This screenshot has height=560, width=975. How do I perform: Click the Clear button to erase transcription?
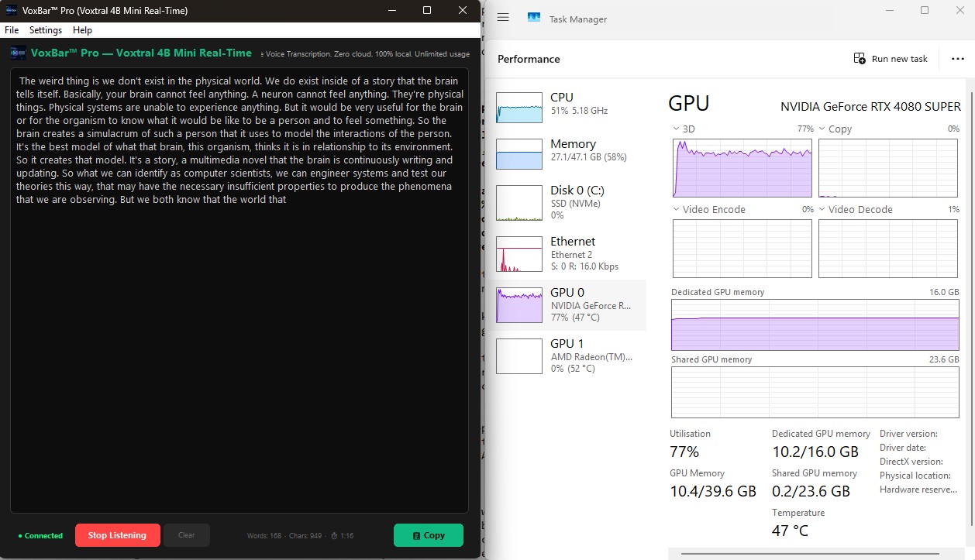coord(187,534)
